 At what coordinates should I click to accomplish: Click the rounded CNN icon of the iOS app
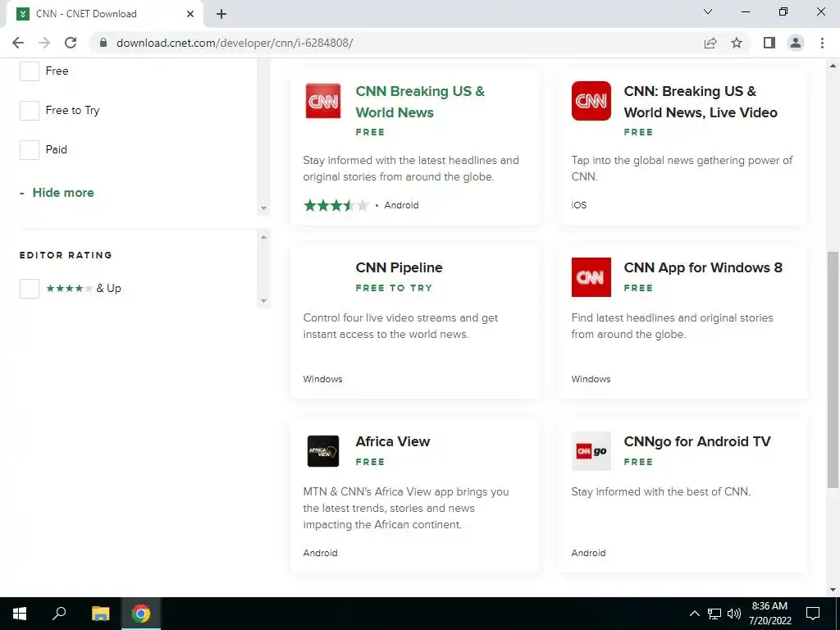(591, 101)
